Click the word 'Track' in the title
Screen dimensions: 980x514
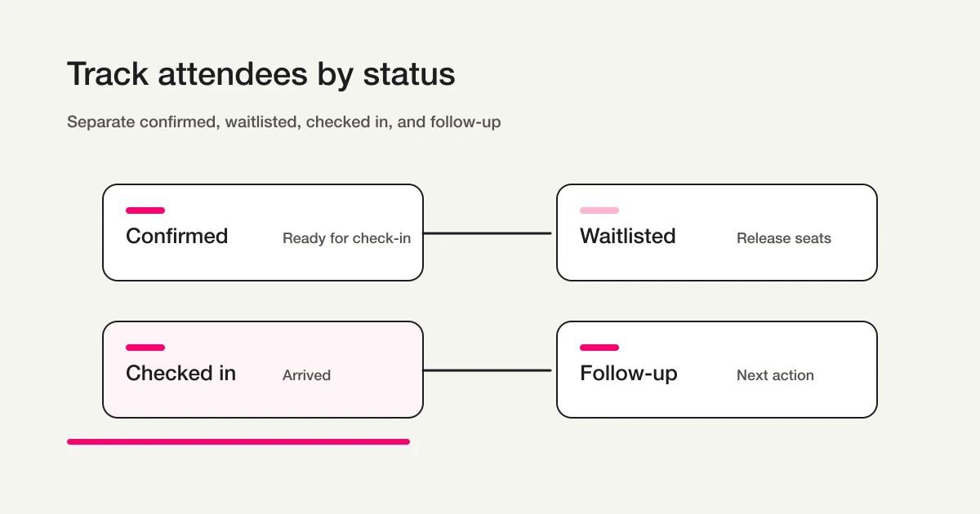pos(107,74)
